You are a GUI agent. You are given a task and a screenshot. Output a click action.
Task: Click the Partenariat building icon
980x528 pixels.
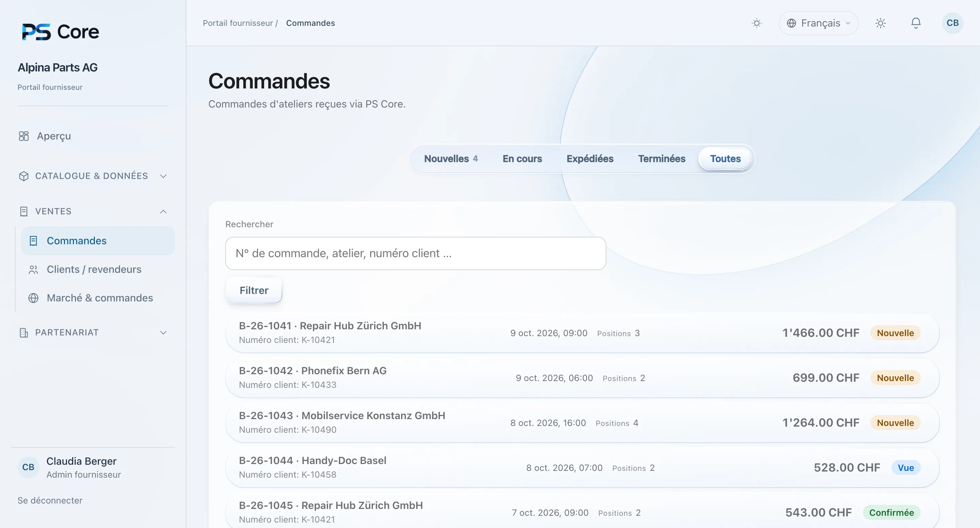pyautogui.click(x=23, y=333)
